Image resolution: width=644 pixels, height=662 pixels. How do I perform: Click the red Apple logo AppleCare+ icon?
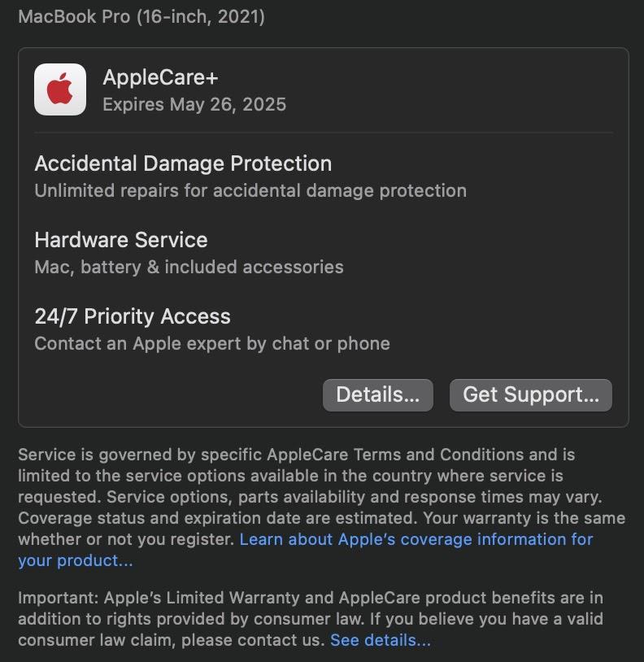[60, 89]
